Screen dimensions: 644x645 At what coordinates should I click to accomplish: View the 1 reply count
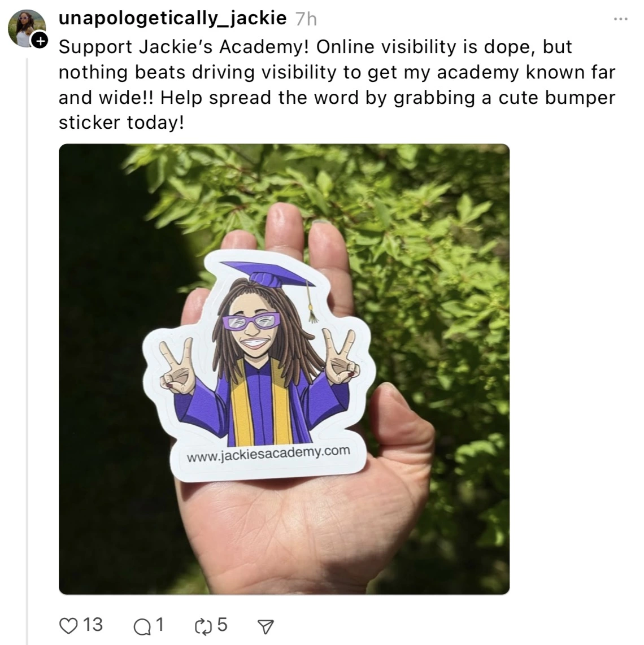click(160, 625)
